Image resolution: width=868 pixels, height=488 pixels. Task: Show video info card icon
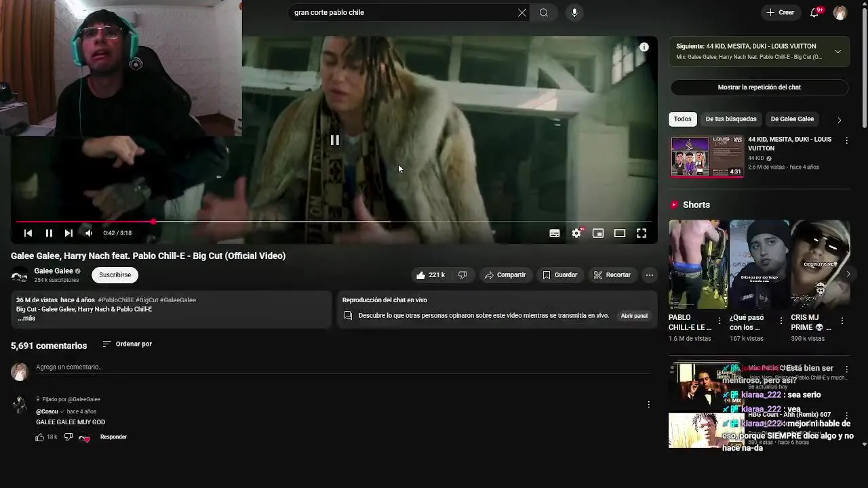pyautogui.click(x=644, y=47)
